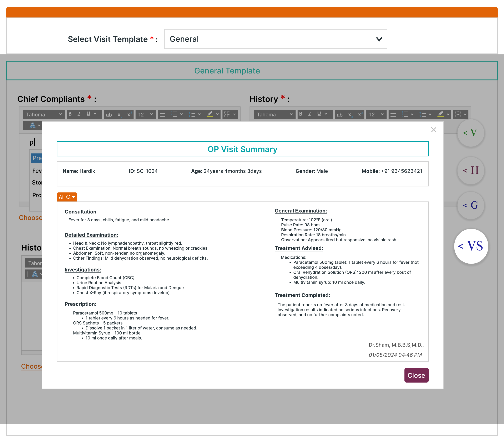Toggle bold in Chief Compliants toolbar
The image size is (504, 441).
click(x=70, y=114)
